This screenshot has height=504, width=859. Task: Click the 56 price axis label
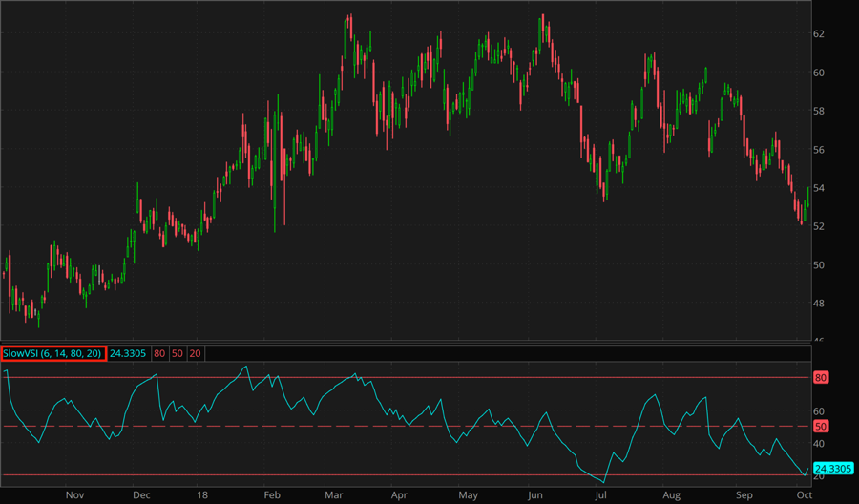tap(819, 150)
